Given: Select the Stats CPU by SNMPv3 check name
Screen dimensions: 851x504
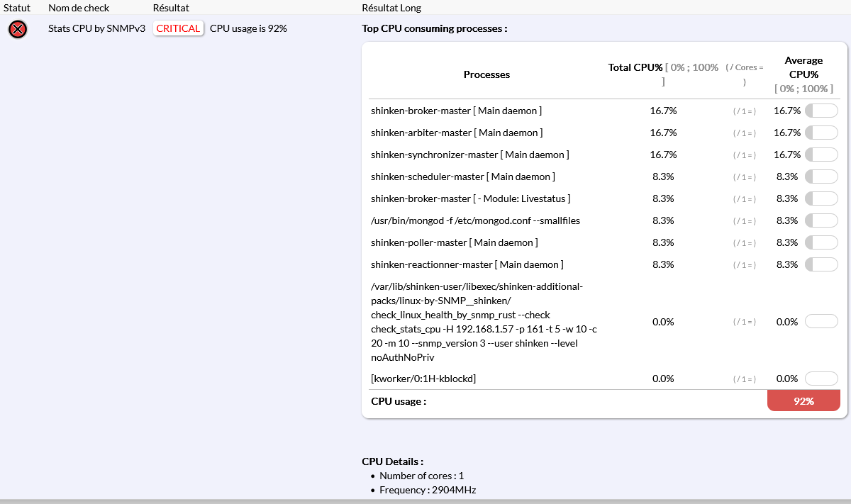Looking at the screenshot, I should click(x=96, y=28).
